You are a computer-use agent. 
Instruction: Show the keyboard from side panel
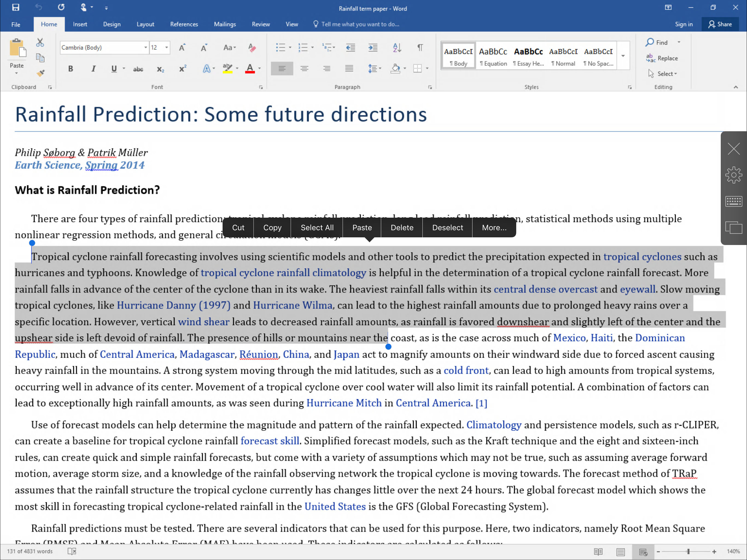(734, 201)
